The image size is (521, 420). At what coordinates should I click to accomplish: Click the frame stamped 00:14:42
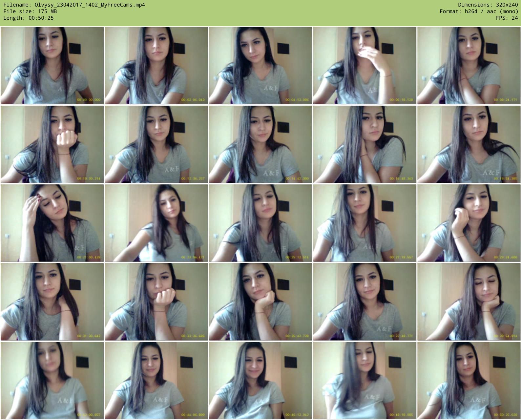click(260, 144)
